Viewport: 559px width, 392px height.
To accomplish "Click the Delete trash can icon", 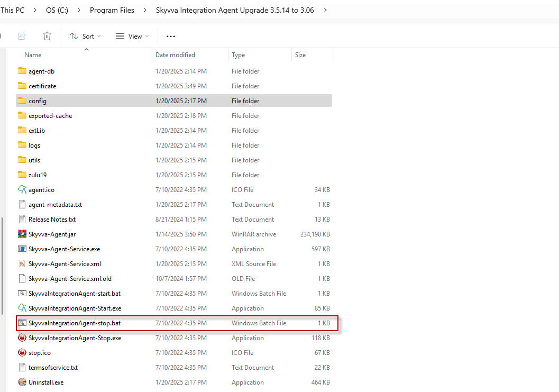I will [47, 36].
